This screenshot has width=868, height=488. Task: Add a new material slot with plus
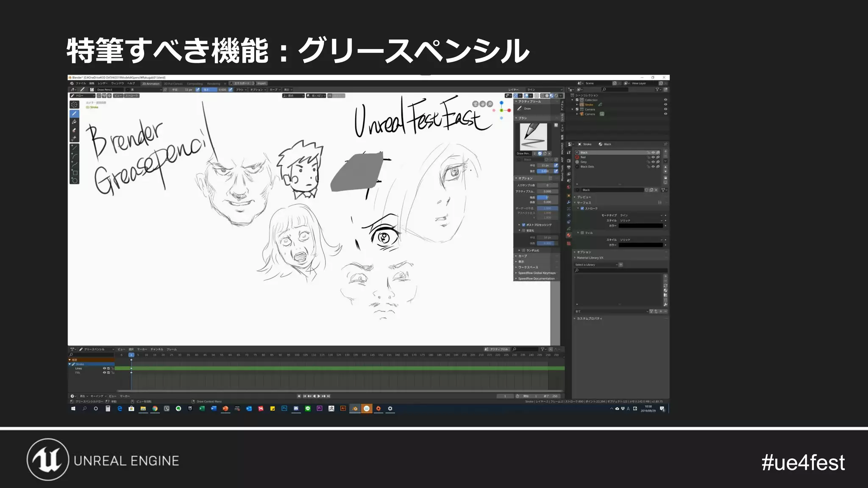(x=665, y=152)
